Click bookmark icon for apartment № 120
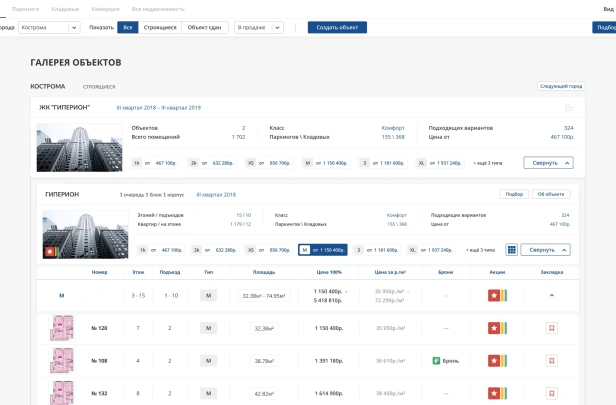 (551, 327)
